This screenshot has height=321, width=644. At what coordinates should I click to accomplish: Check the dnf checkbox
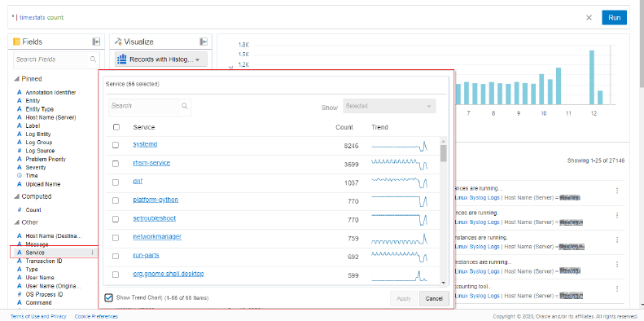[116, 182]
